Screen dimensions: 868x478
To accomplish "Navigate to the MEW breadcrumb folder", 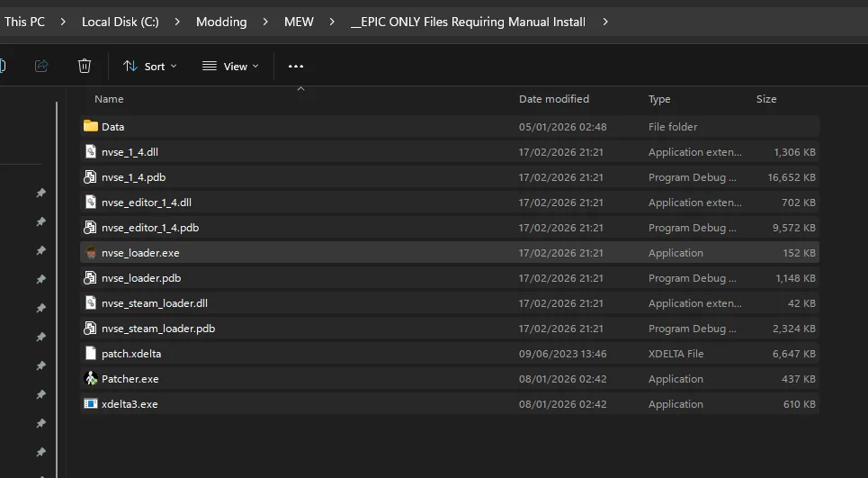I will (x=299, y=22).
